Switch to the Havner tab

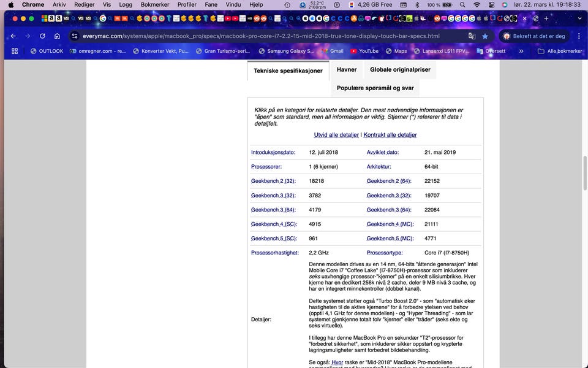coord(347,69)
